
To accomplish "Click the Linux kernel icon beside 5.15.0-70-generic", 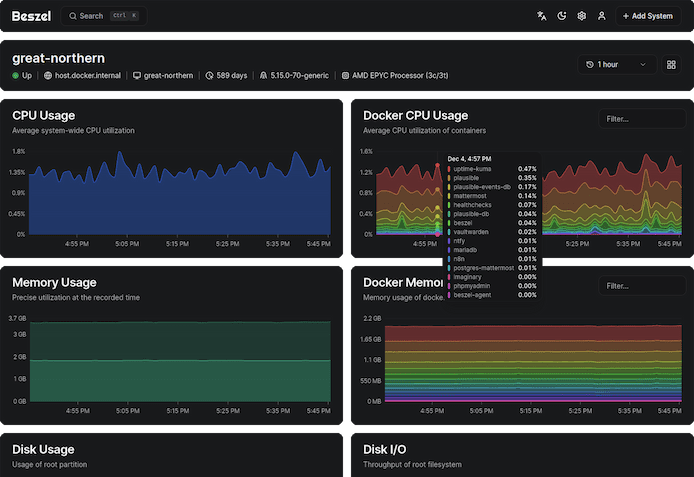I will [x=263, y=75].
